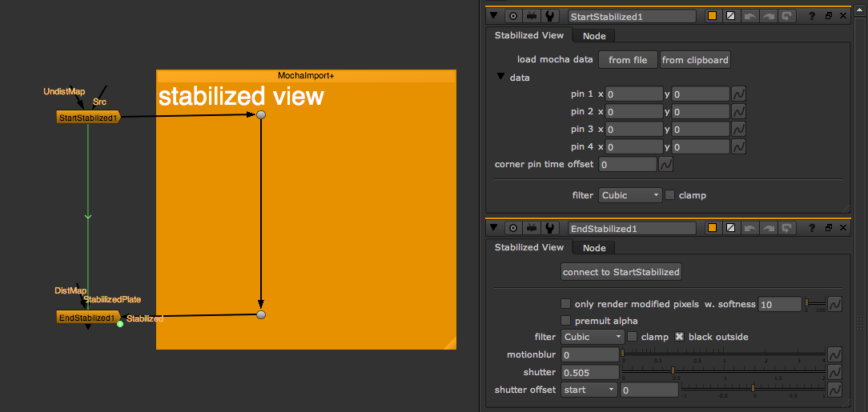Revert EndStabilized1 panel to saved values

point(786,228)
